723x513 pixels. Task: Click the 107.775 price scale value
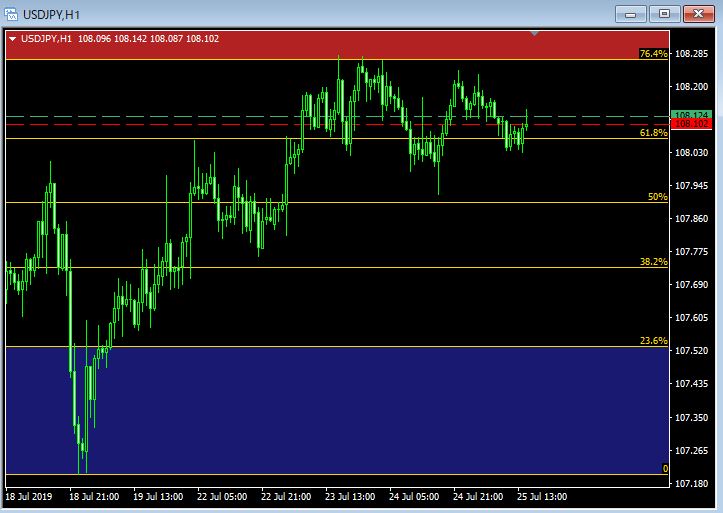tap(691, 252)
